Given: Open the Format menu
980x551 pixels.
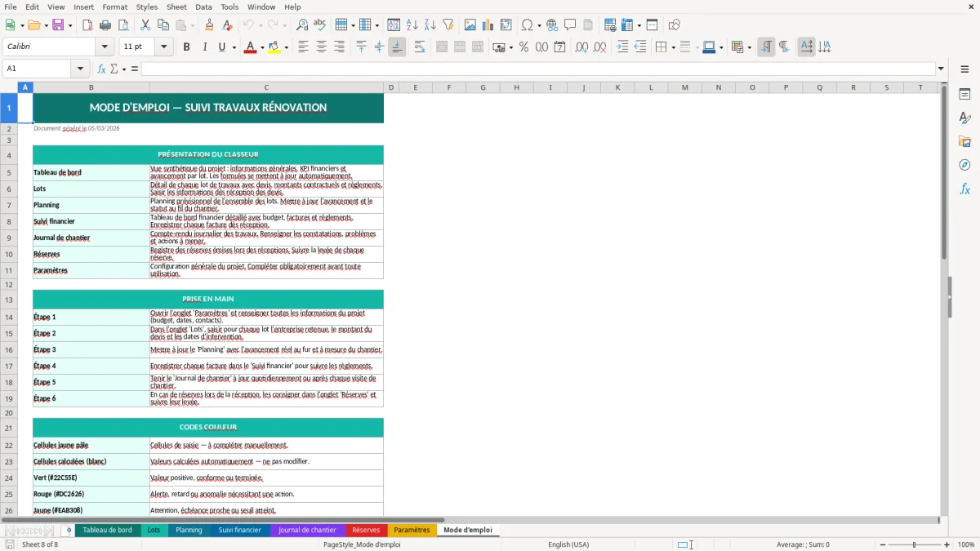Looking at the screenshot, I should 114,7.
